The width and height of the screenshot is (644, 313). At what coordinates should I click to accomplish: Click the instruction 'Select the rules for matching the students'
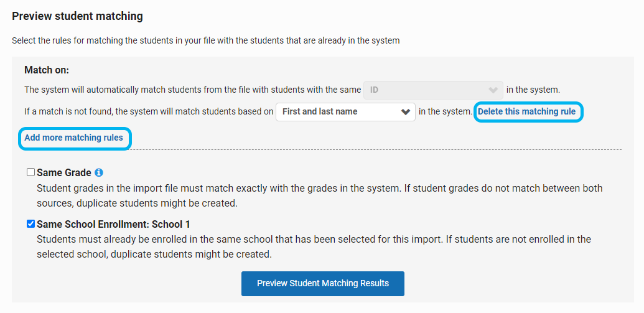(206, 41)
